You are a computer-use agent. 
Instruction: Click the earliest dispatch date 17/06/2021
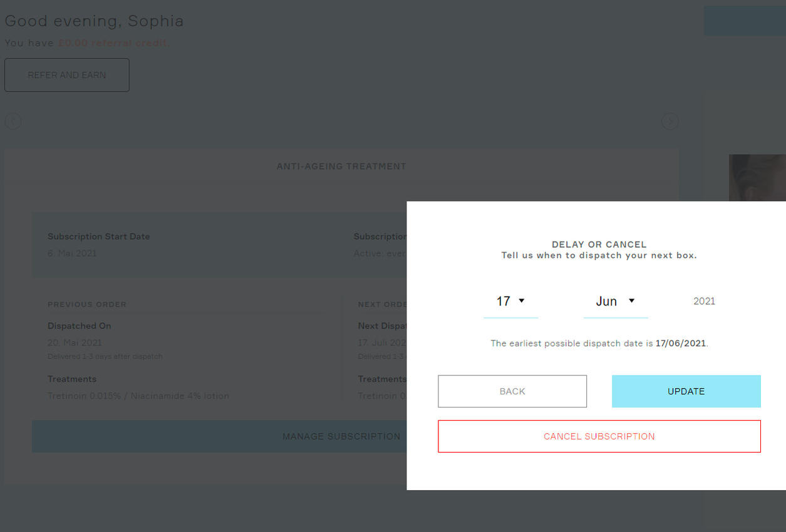pos(680,344)
